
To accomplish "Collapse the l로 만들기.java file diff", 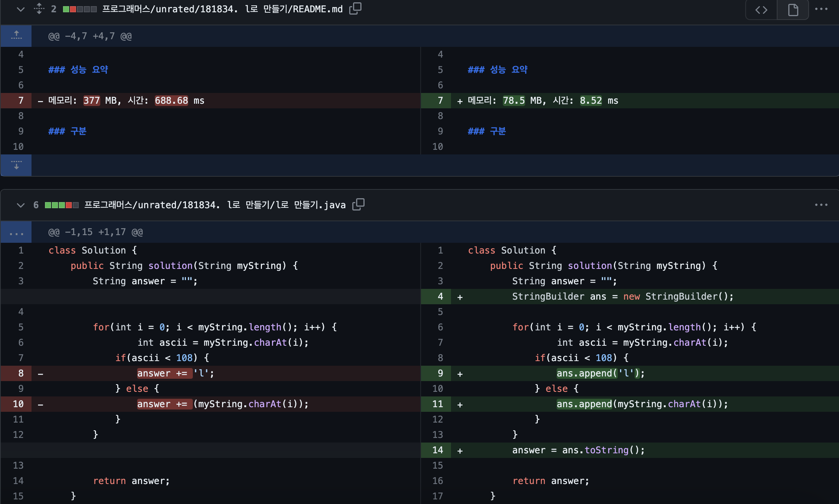I will coord(21,205).
